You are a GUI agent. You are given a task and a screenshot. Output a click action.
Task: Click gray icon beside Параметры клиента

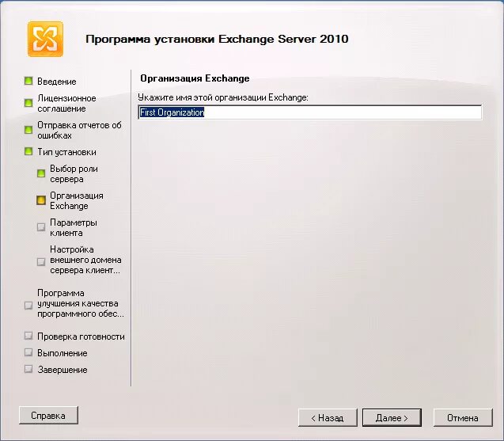(x=41, y=227)
